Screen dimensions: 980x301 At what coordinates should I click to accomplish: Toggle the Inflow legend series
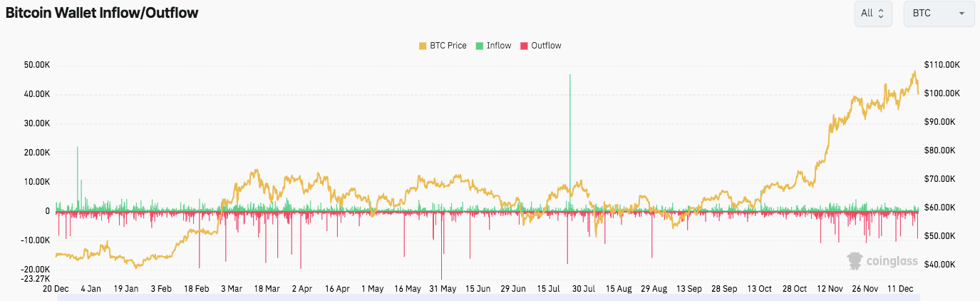pyautogui.click(x=492, y=46)
